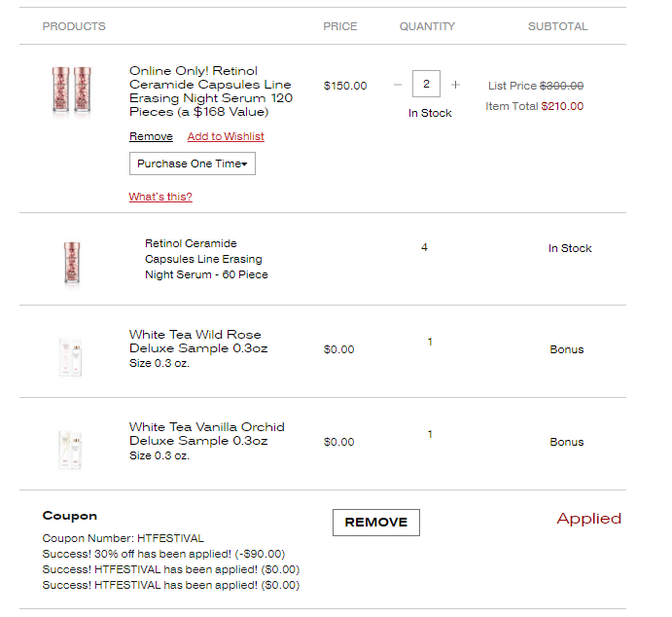The width and height of the screenshot is (672, 617).
Task: Click the SUBTOTAL column header
Action: [557, 26]
